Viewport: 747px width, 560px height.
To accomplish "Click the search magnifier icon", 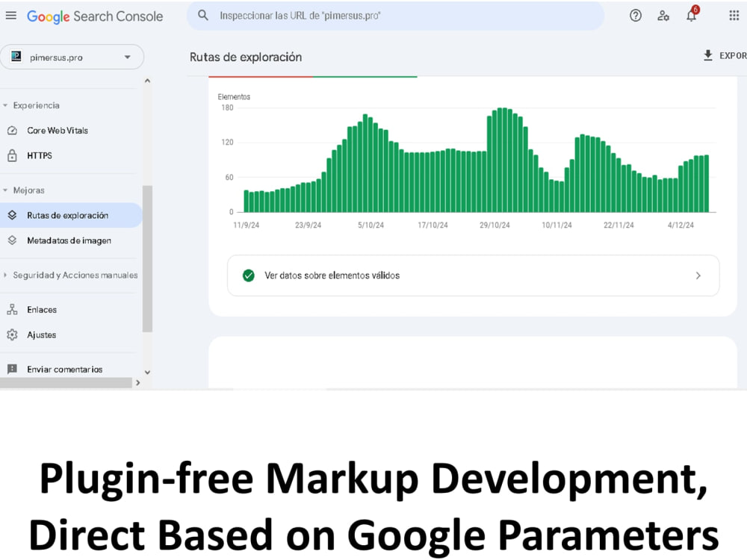I will point(203,15).
